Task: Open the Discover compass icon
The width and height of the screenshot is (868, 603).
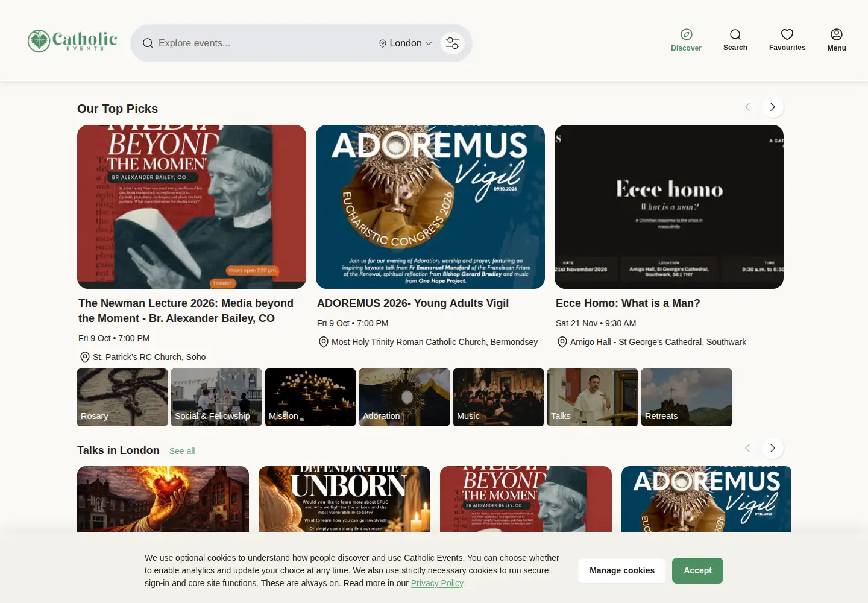Action: [686, 34]
